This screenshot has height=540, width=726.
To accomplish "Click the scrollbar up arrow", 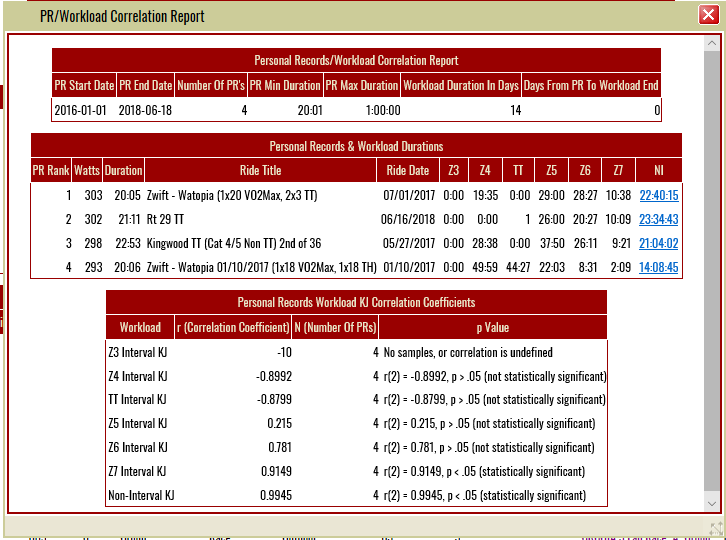I will (712, 44).
